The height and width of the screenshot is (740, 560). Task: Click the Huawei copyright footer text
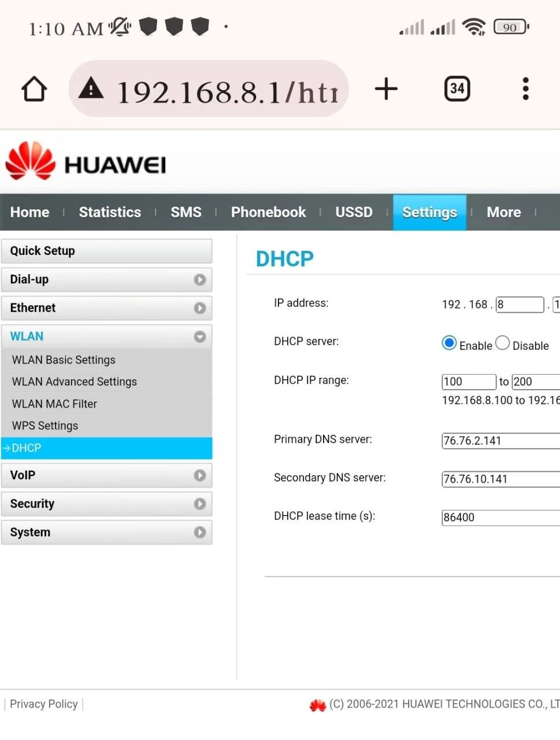(x=444, y=704)
